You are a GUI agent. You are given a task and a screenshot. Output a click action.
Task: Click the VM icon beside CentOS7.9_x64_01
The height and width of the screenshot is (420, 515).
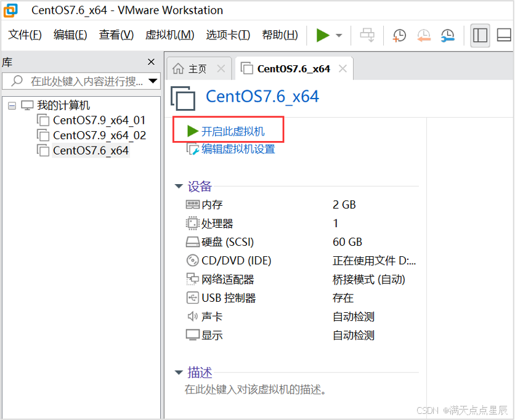[x=43, y=120]
